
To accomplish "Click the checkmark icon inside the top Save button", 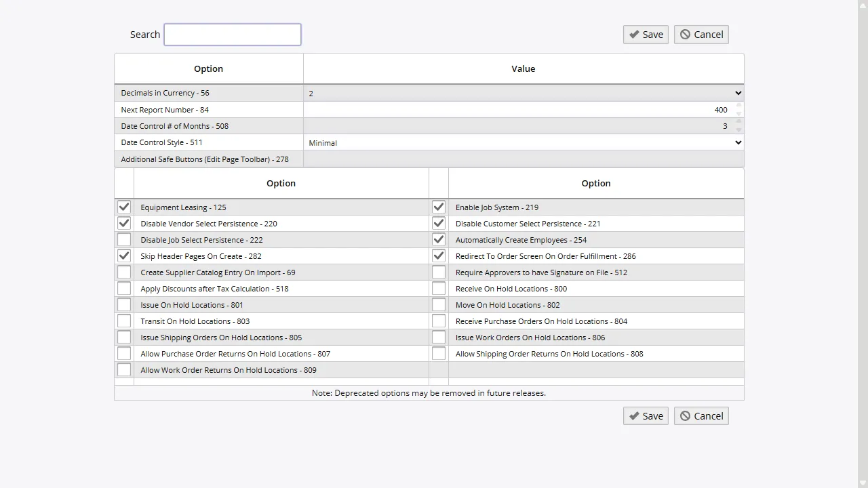I will point(635,34).
